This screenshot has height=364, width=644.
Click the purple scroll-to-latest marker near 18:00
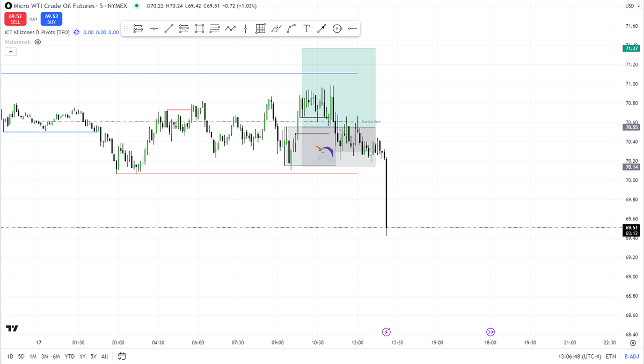(491, 332)
